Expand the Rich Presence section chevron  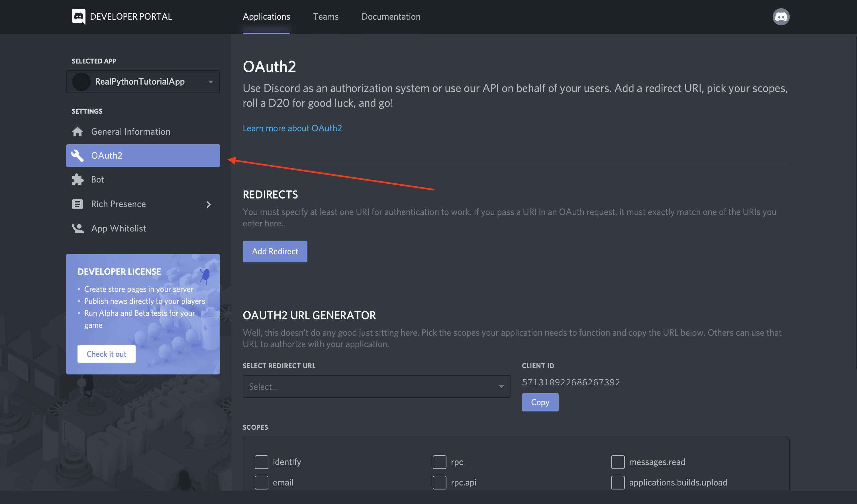tap(209, 204)
